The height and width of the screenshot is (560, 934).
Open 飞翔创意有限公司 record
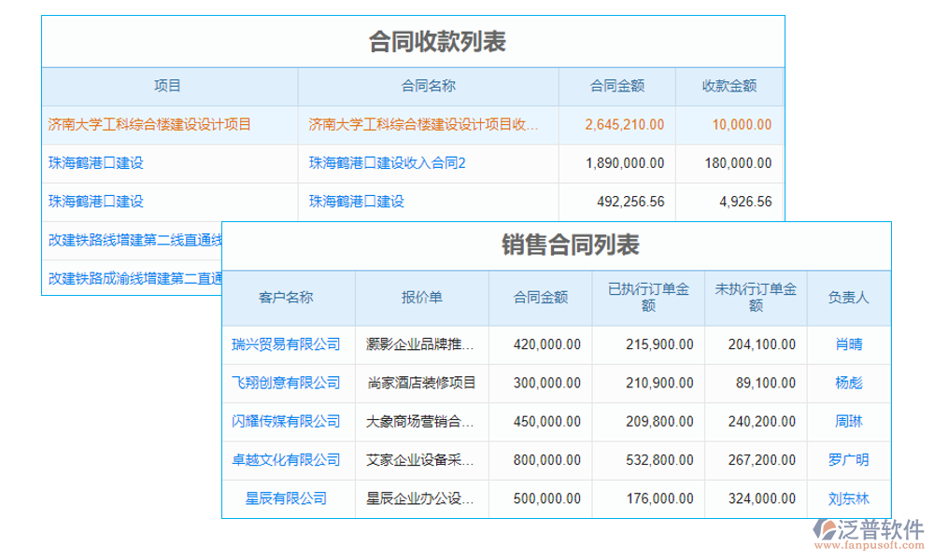pyautogui.click(x=287, y=383)
